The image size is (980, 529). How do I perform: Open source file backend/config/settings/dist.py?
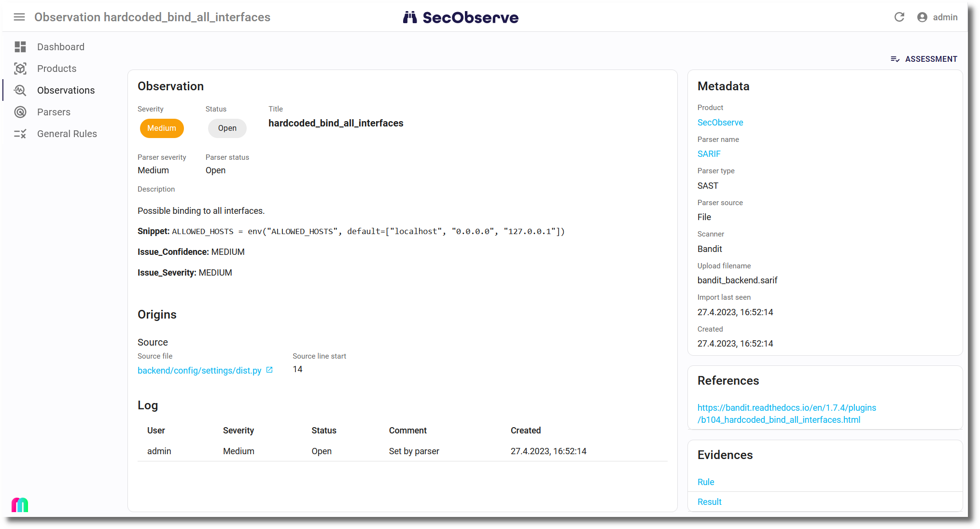pos(199,371)
